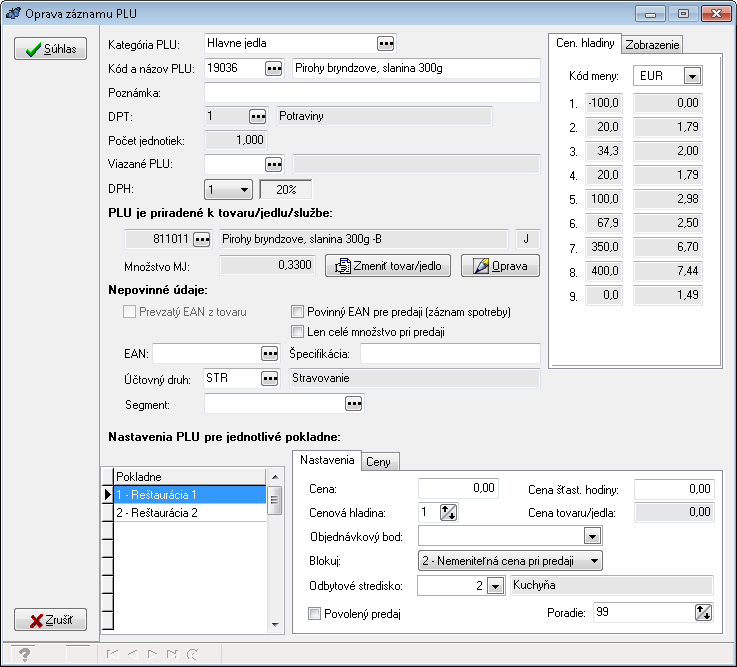The image size is (737, 667).
Task: Click the Špecifikácia input field
Action: [x=450, y=353]
